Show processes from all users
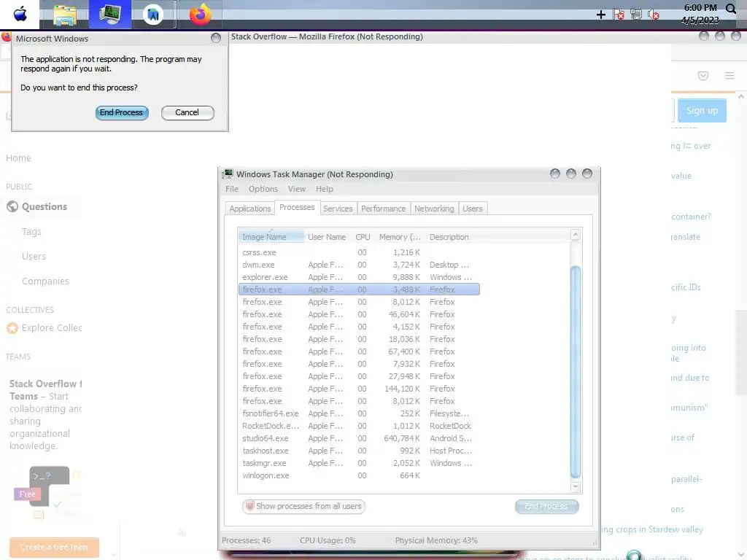 tap(303, 506)
